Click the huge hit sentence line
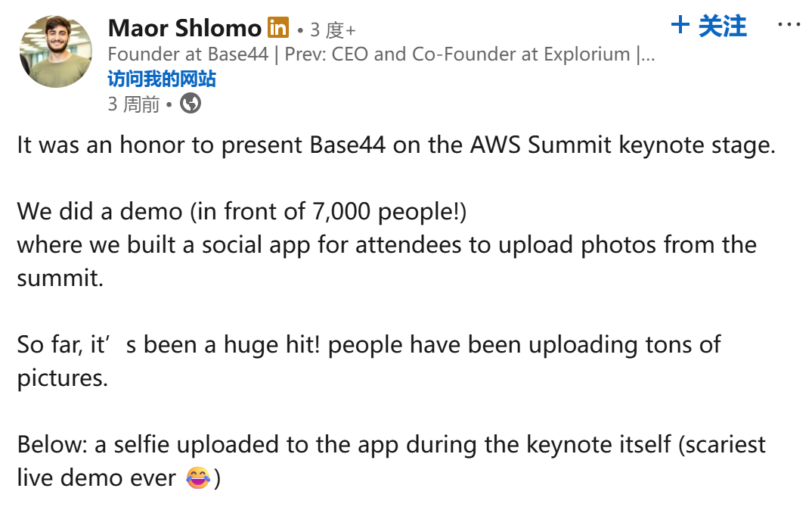Screen dimensions: 812x510 [x=368, y=344]
